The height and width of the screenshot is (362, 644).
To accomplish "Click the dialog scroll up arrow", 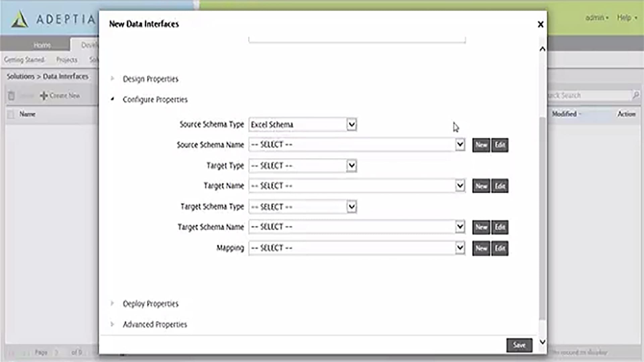I will (x=542, y=49).
